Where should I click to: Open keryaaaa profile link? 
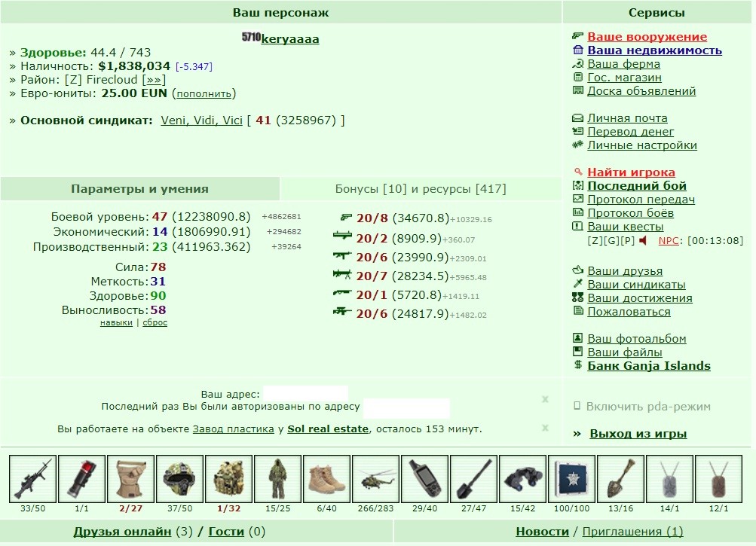pos(289,39)
